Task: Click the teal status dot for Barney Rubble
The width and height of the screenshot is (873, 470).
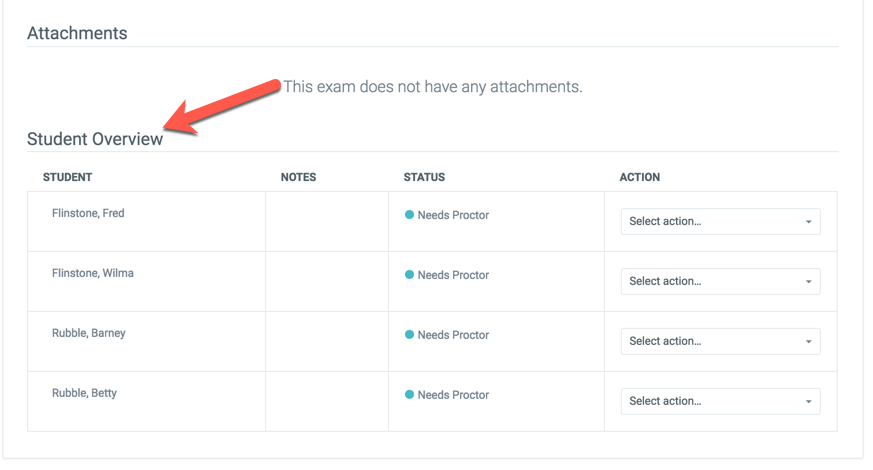Action: point(409,334)
